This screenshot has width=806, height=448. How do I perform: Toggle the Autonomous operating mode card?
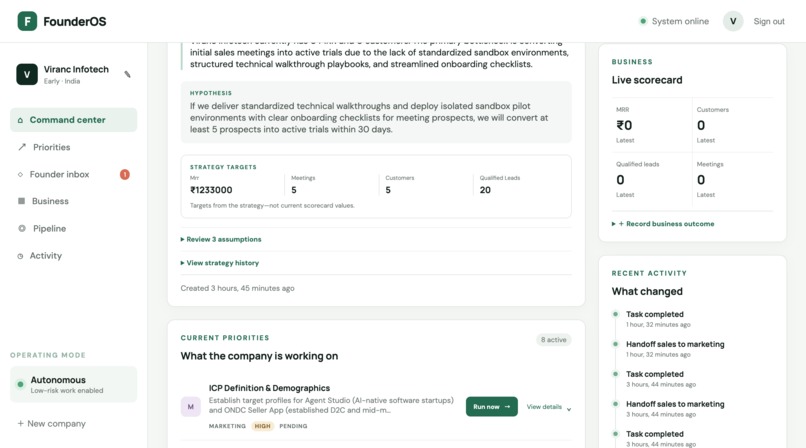[x=74, y=384]
